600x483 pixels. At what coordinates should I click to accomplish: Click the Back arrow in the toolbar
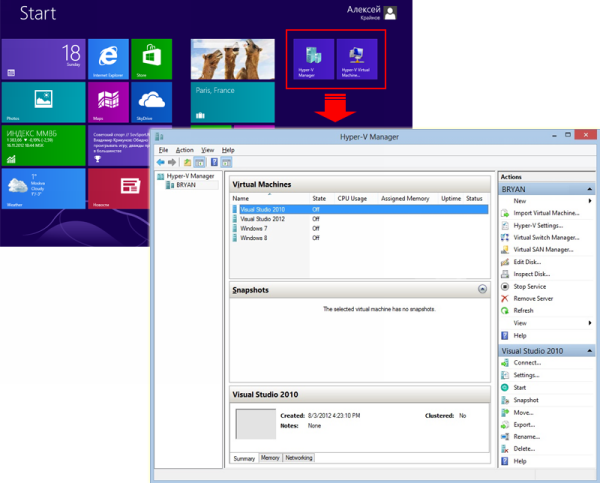click(x=160, y=162)
